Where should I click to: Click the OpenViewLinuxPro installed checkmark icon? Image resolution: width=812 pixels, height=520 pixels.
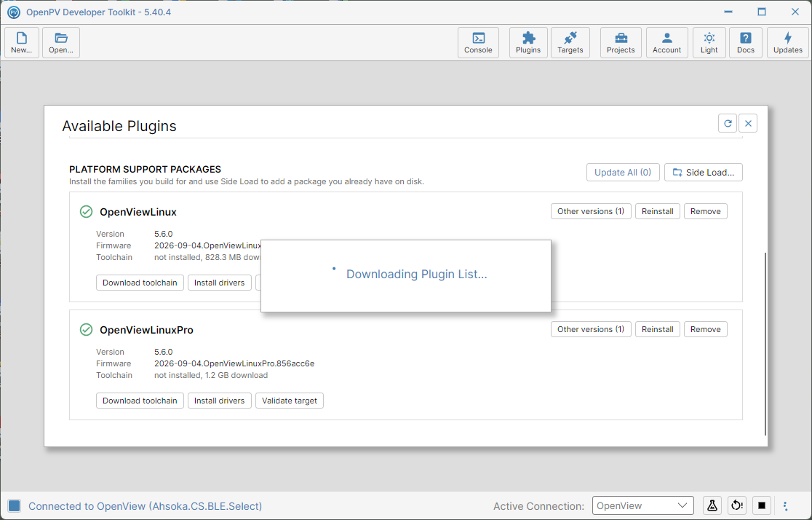[x=86, y=330]
